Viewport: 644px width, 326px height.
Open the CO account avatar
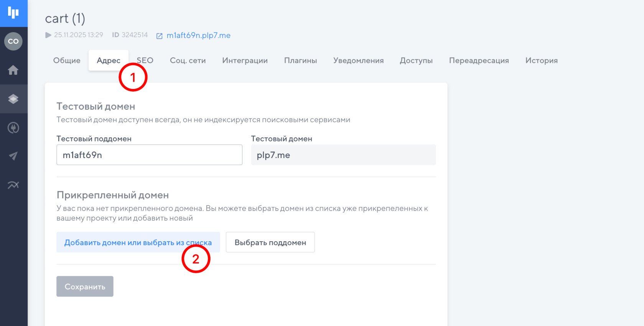pyautogui.click(x=13, y=41)
